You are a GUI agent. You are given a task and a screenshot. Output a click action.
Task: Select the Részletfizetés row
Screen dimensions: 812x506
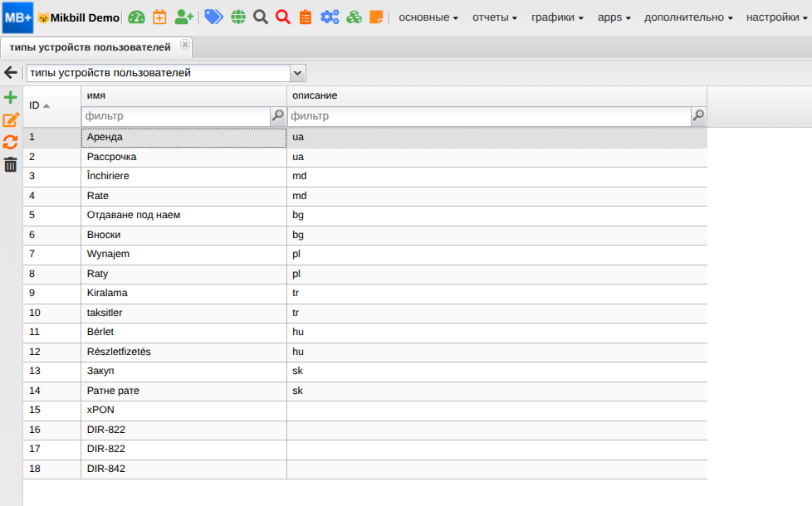(x=365, y=352)
